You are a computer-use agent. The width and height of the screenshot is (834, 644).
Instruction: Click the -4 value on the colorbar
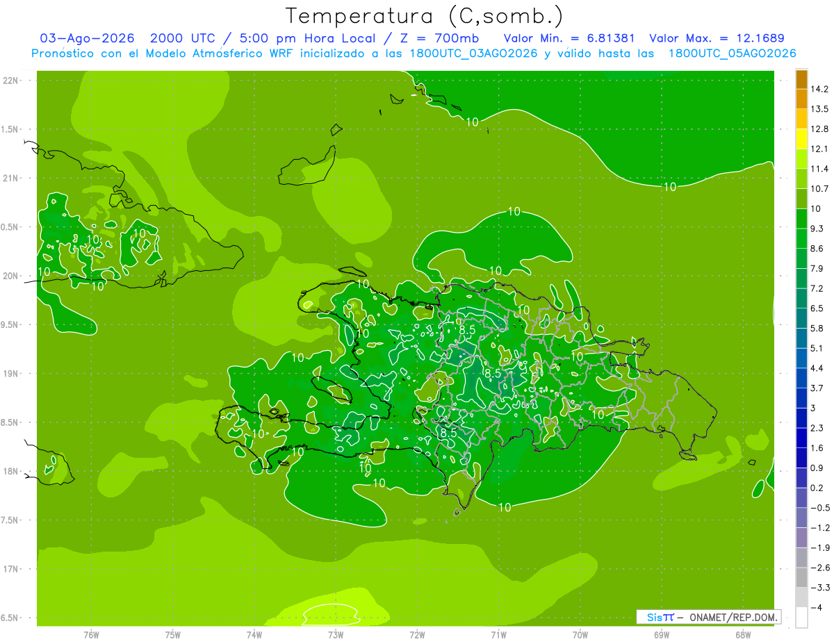816,607
